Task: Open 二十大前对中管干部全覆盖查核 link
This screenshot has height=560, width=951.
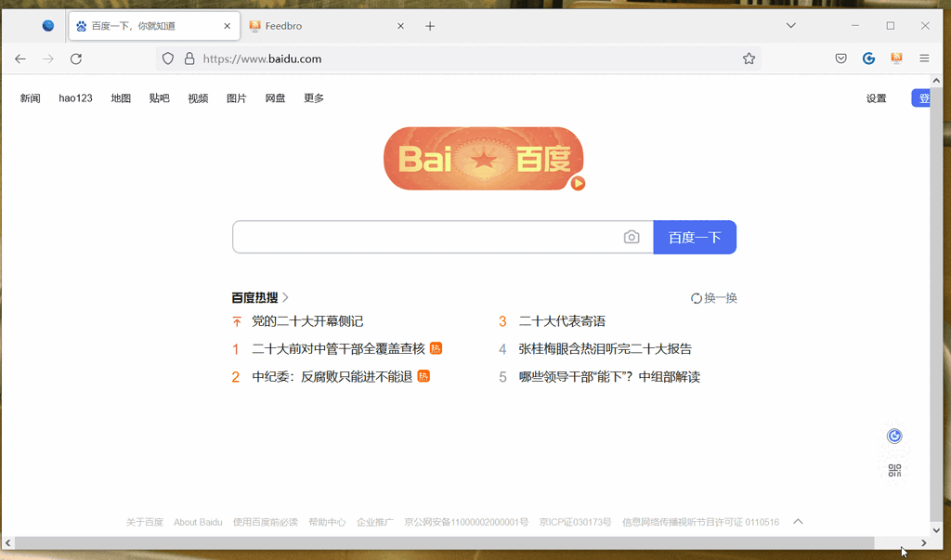Action: click(338, 349)
